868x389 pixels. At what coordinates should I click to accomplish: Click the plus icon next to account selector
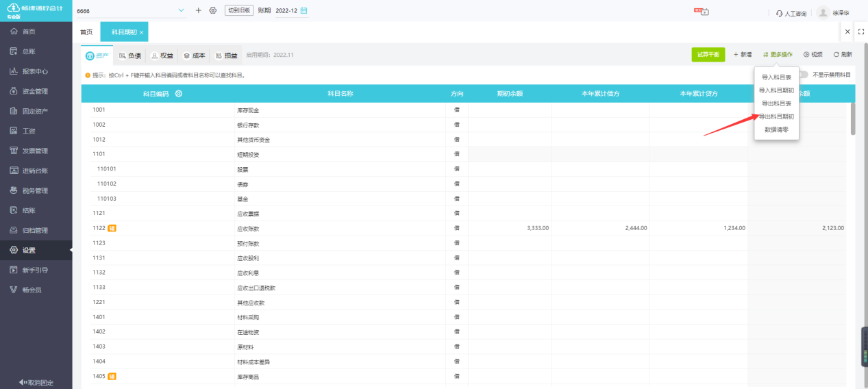pos(199,10)
